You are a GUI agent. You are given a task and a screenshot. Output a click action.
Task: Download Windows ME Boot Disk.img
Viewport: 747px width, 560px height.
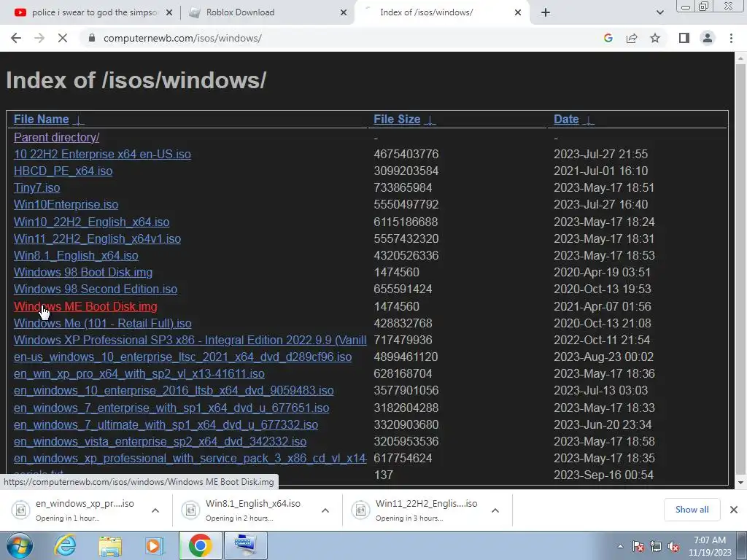click(x=85, y=307)
